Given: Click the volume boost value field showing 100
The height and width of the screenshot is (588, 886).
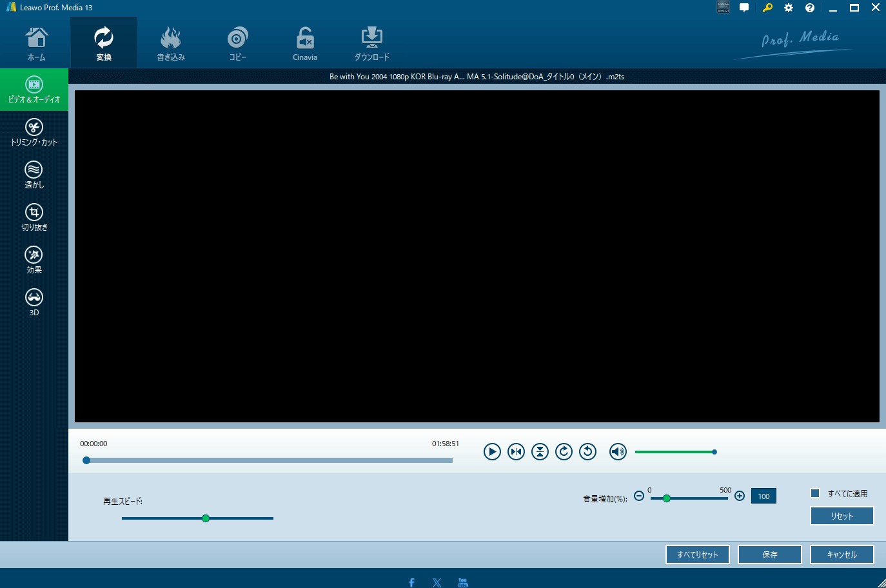Looking at the screenshot, I should tap(763, 496).
